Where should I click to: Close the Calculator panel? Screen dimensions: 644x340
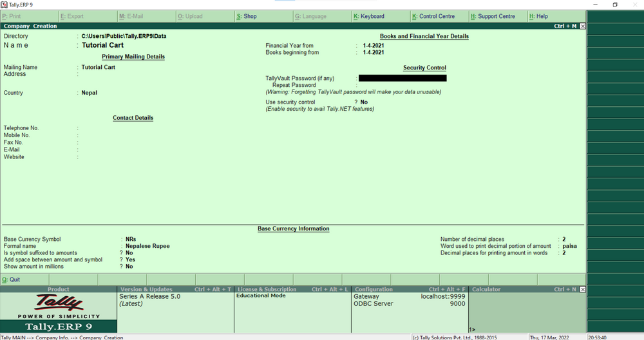[x=582, y=289]
